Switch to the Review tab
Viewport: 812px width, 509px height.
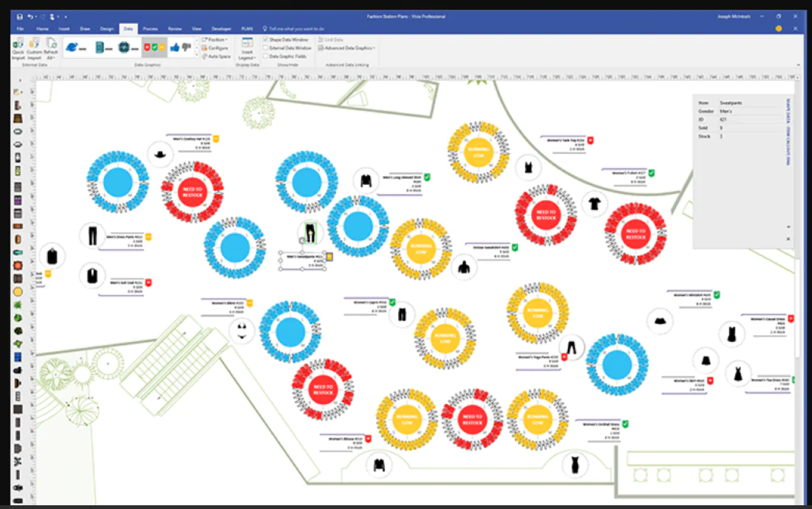coord(175,29)
